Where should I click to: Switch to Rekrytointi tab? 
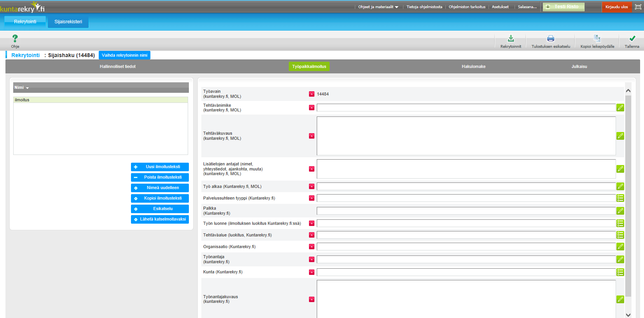point(25,22)
